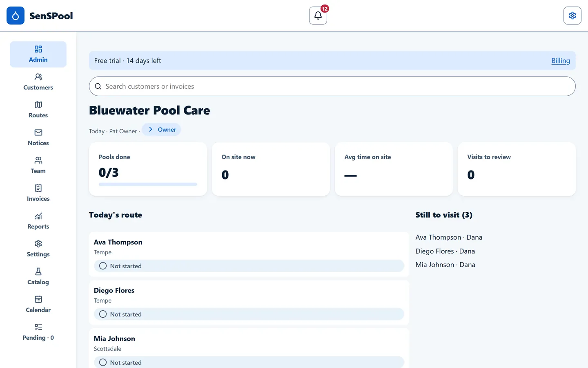
Task: Click the "Still to visit (3)" heading
Action: click(444, 215)
